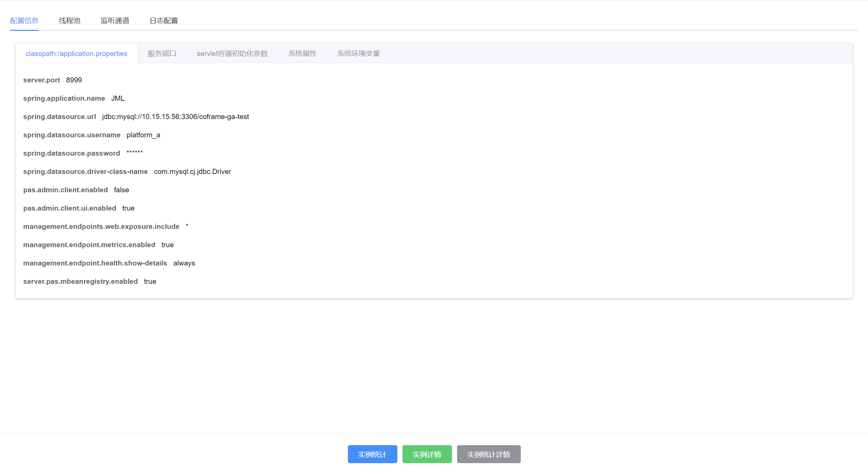Select classpath:/application.properties sub-tab

(76, 54)
